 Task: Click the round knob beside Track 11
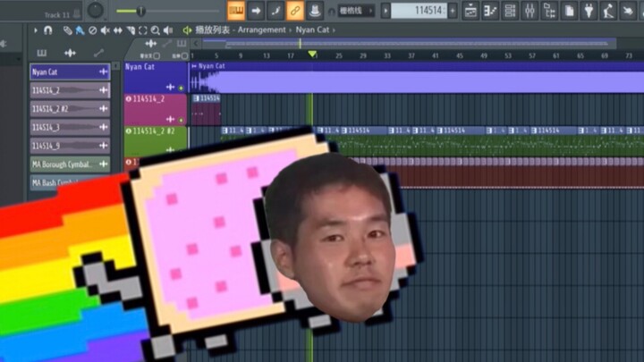[96, 10]
